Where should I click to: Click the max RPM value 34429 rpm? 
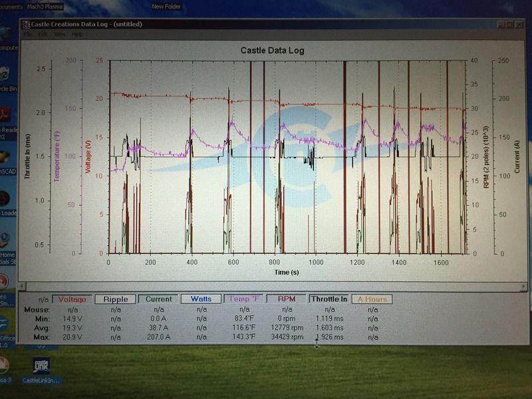click(287, 337)
